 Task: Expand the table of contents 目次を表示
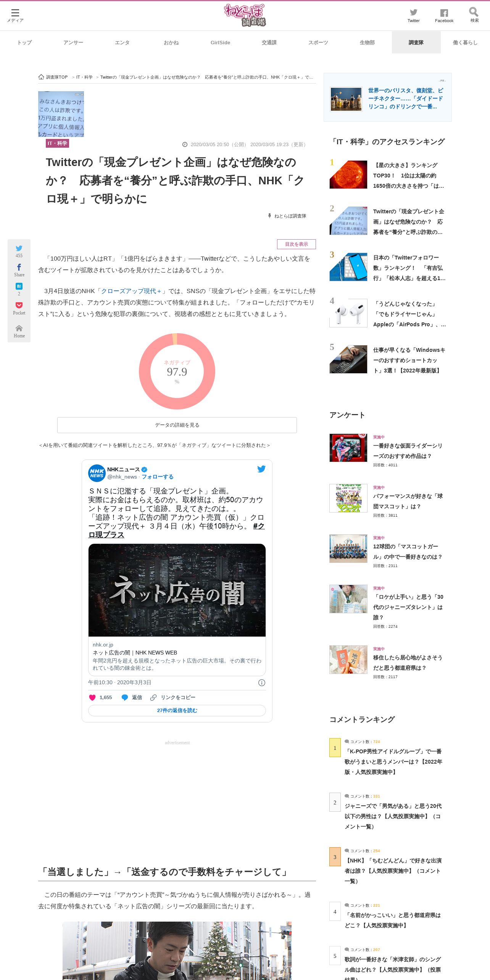[297, 244]
